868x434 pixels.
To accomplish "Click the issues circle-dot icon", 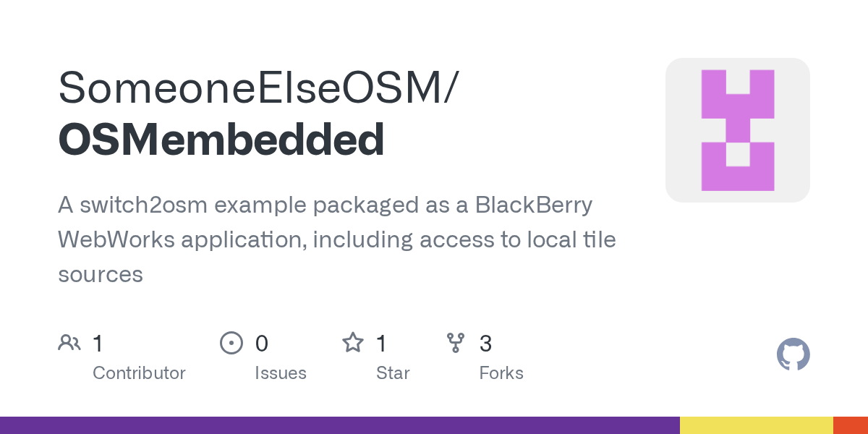I will click(x=231, y=343).
